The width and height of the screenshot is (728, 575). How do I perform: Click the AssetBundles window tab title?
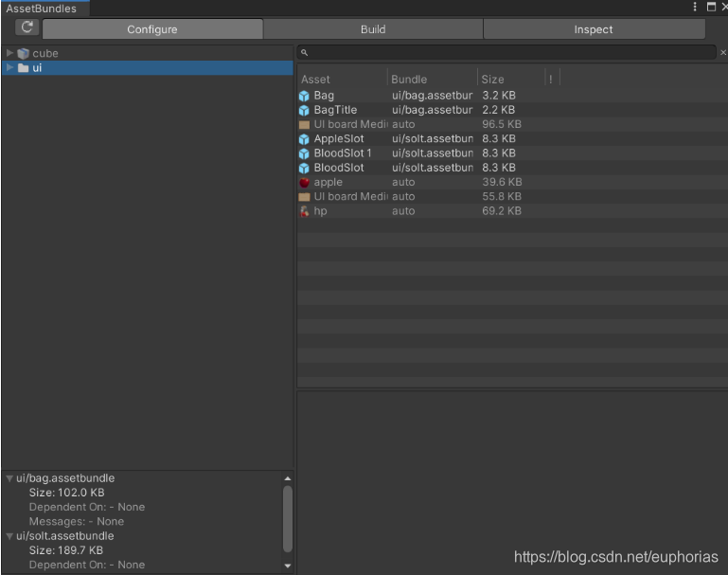42,9
